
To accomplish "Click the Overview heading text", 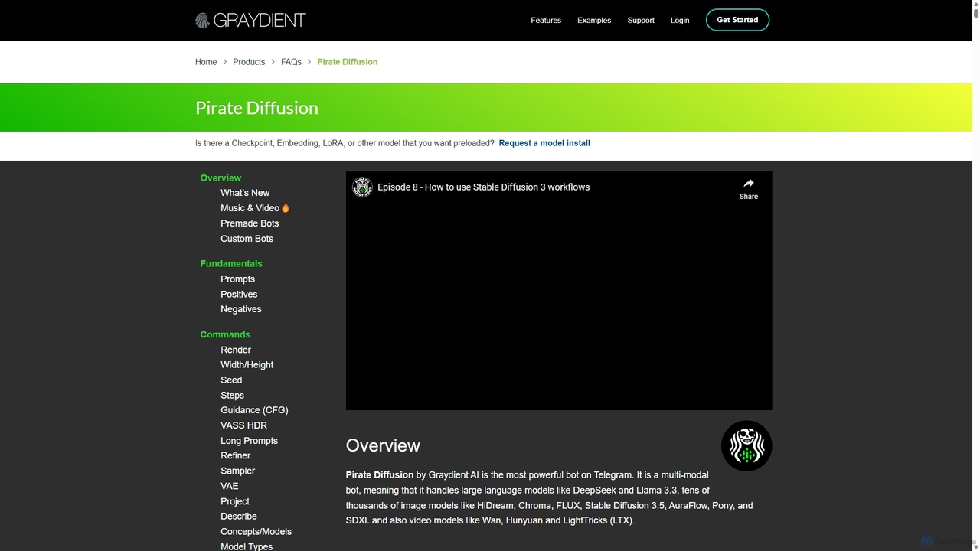I will pos(383,445).
